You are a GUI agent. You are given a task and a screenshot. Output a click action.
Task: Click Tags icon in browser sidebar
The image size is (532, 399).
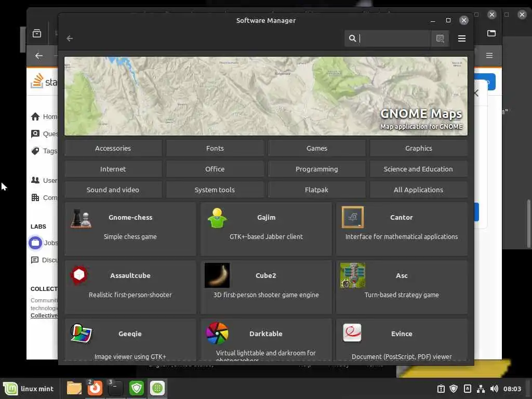pyautogui.click(x=35, y=151)
